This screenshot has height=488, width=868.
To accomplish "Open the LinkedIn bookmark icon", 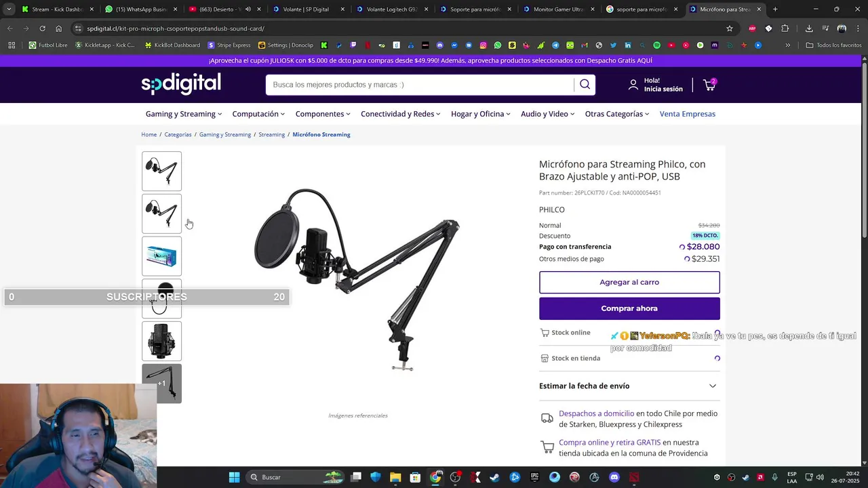I will [x=628, y=45].
